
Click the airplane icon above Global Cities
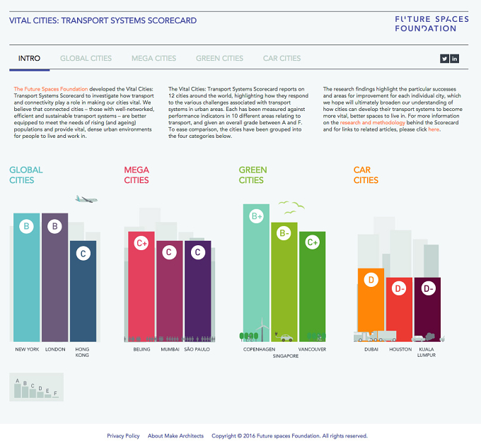point(86,199)
